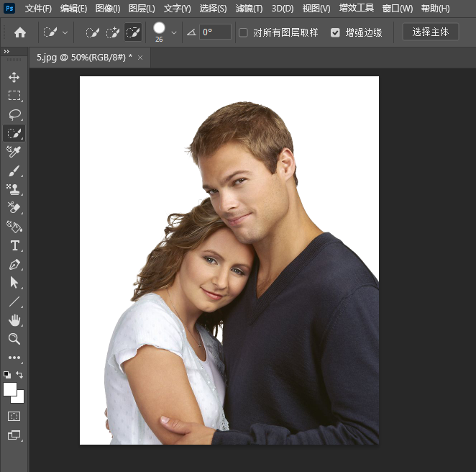Select the Rectangular Marquee tool

[14, 96]
